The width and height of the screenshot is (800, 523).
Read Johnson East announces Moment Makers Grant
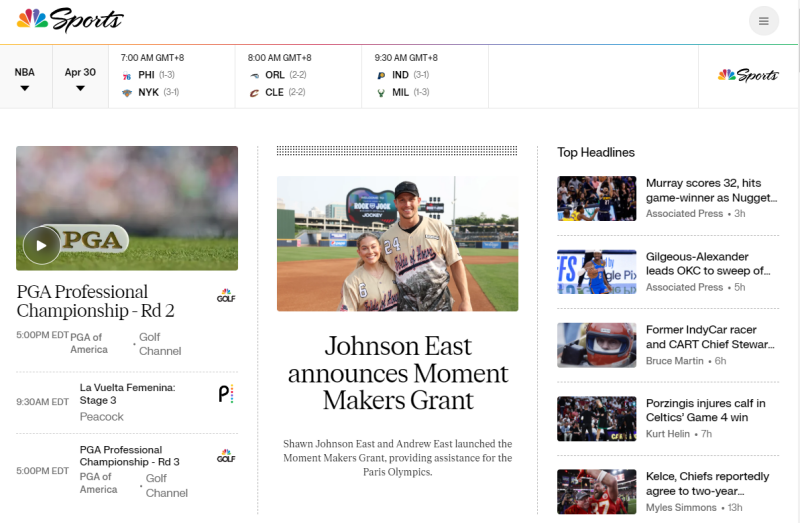pyautogui.click(x=397, y=373)
